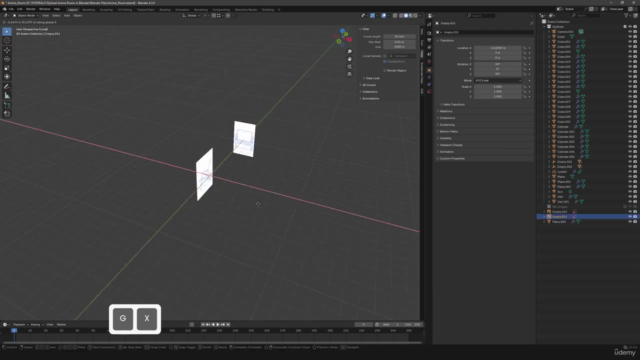Jump to timeline start frame button
Viewport: 640px width, 360px height.
point(203,324)
